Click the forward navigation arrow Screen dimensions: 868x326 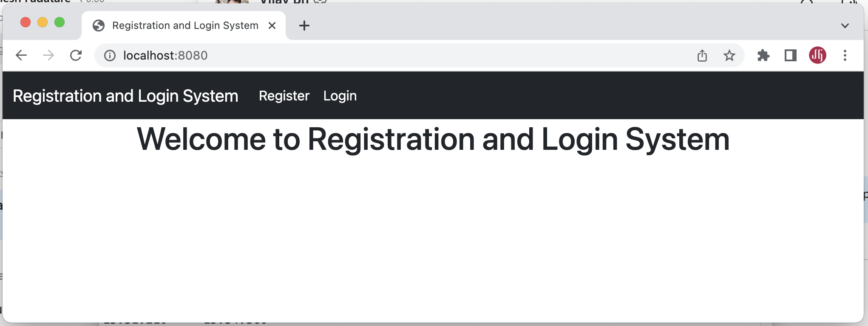click(48, 55)
